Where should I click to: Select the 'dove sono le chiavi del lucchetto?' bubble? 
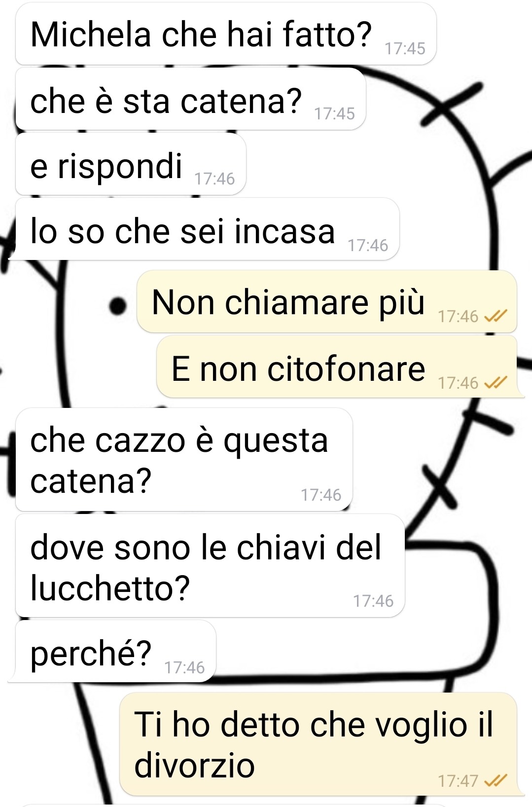pyautogui.click(x=210, y=566)
